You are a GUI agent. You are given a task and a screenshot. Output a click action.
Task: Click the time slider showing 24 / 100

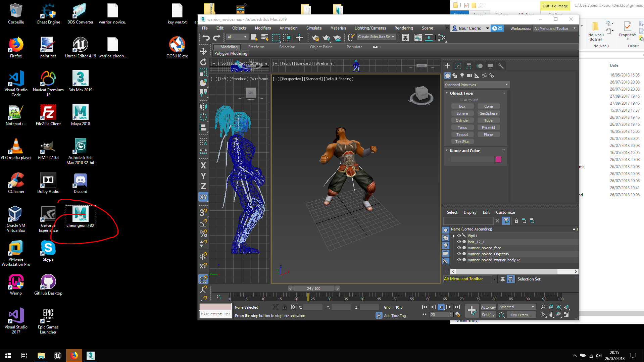tap(314, 289)
